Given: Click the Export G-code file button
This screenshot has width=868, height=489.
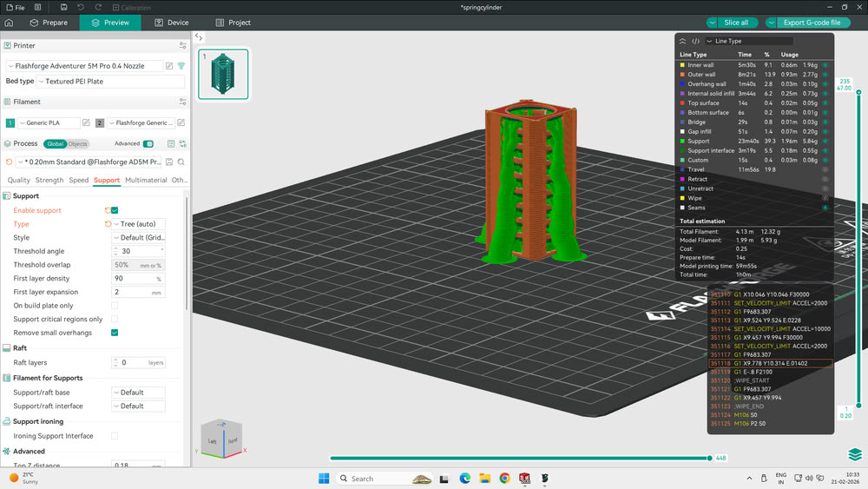Looking at the screenshot, I should 812,23.
